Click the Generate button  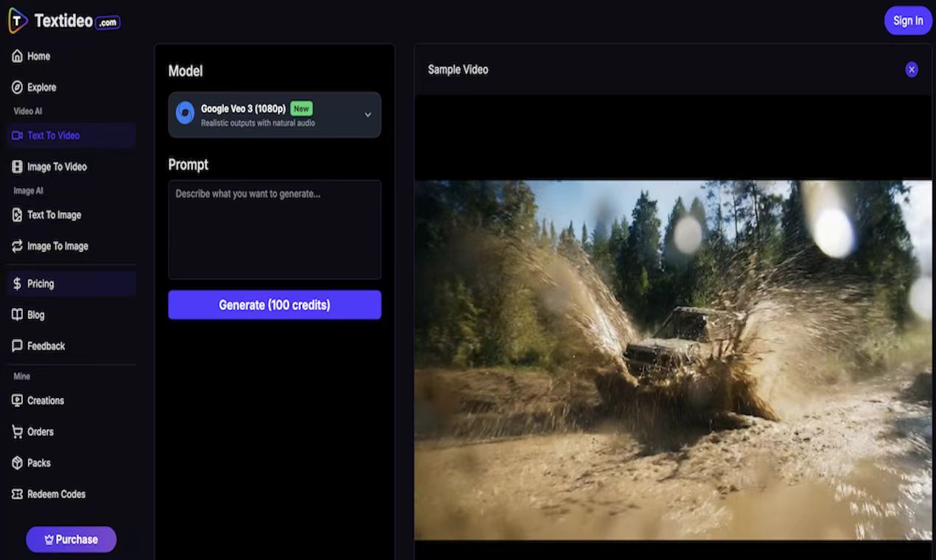274,304
